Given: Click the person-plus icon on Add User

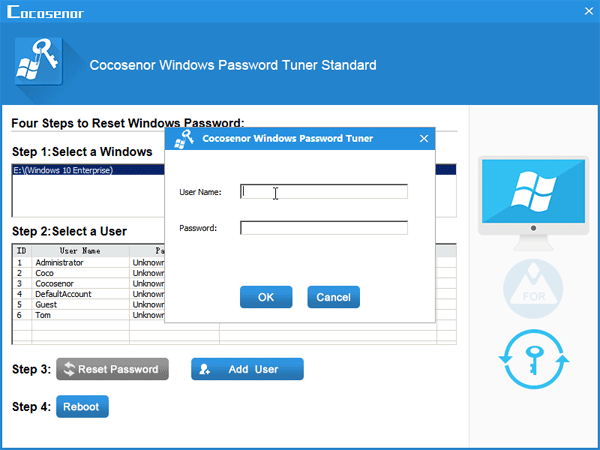Looking at the screenshot, I should tap(204, 369).
